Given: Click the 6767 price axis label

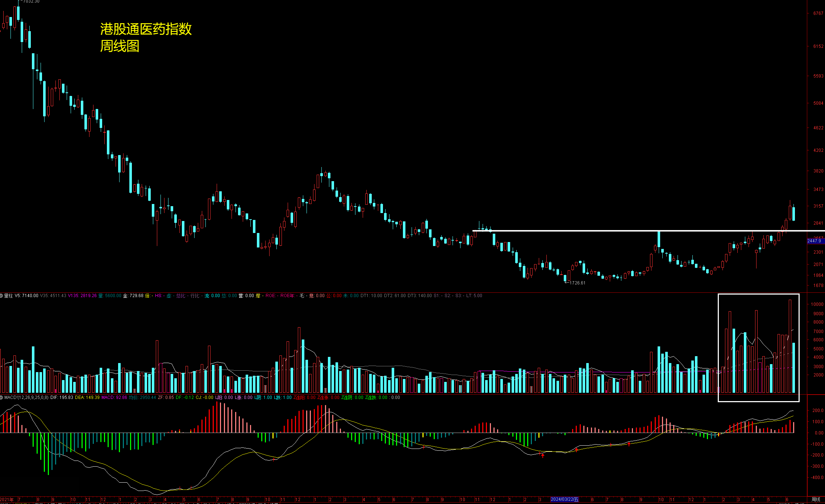Looking at the screenshot, I should [x=818, y=13].
